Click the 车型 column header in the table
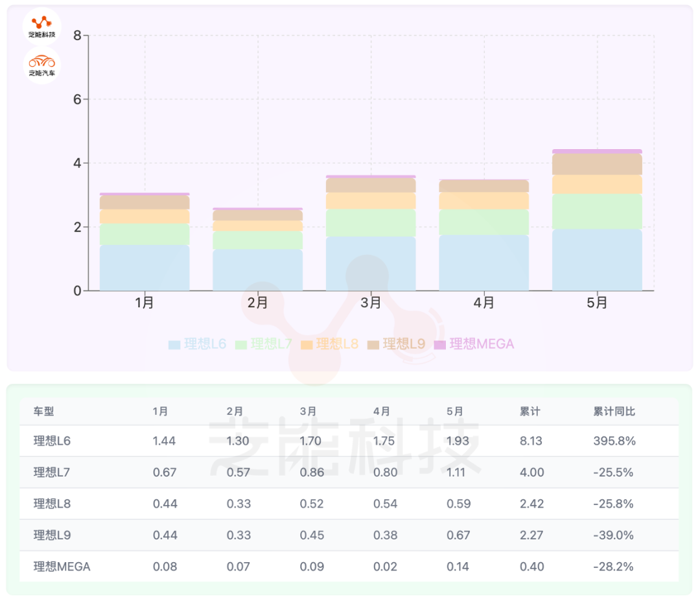Image resolution: width=700 pixels, height=601 pixels. 44,411
